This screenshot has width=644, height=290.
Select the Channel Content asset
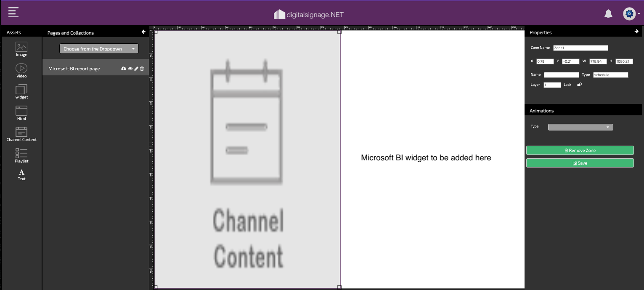(x=21, y=134)
